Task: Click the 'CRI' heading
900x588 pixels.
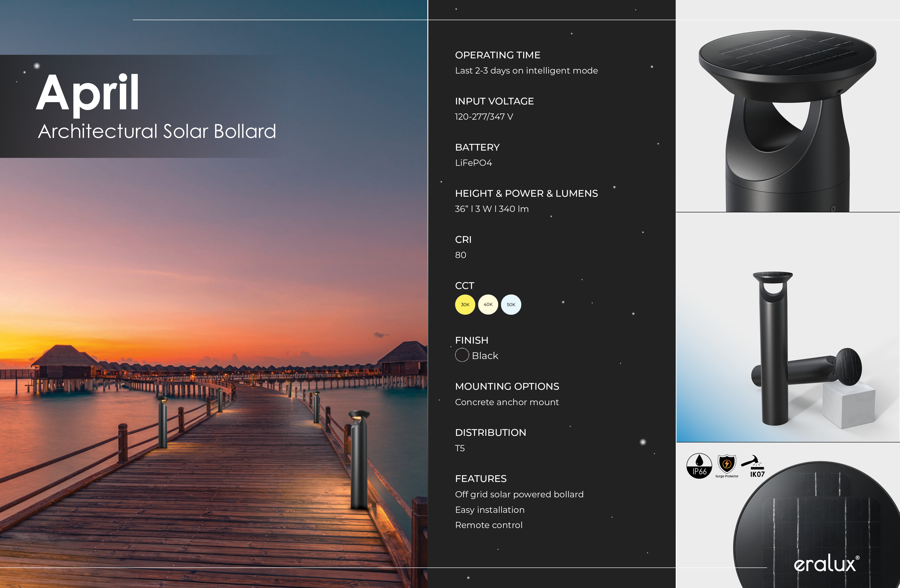Action: pos(463,240)
